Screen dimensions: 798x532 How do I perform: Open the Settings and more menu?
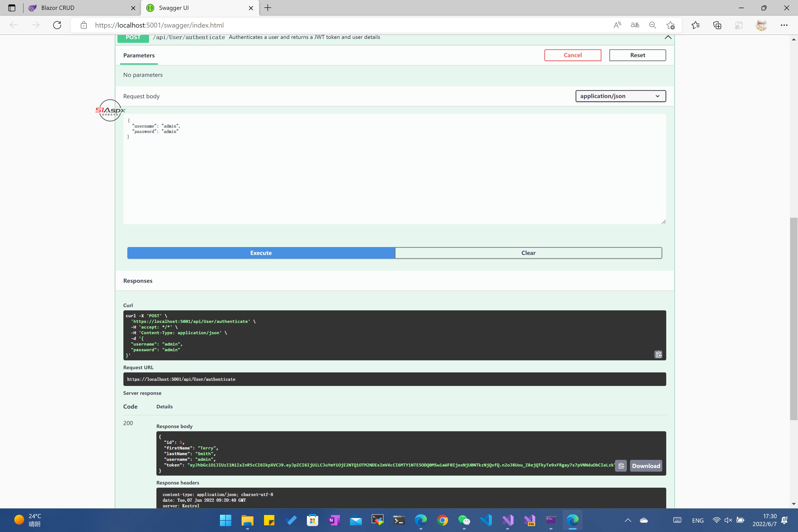[x=784, y=25]
